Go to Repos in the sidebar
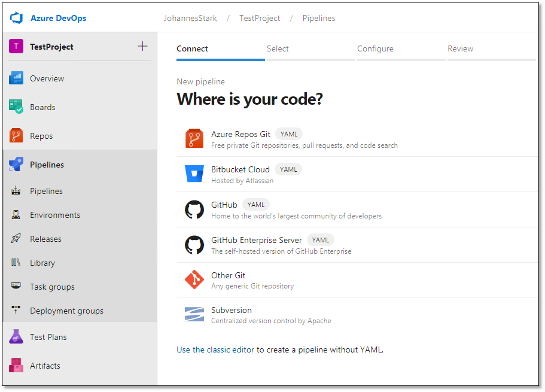545x392 pixels. pyautogui.click(x=80, y=136)
